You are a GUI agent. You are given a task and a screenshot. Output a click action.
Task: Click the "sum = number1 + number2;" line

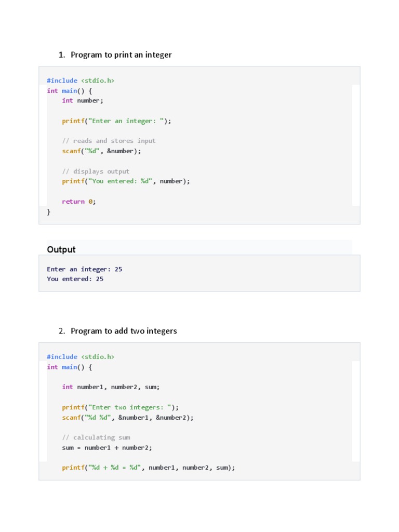pyautogui.click(x=107, y=447)
